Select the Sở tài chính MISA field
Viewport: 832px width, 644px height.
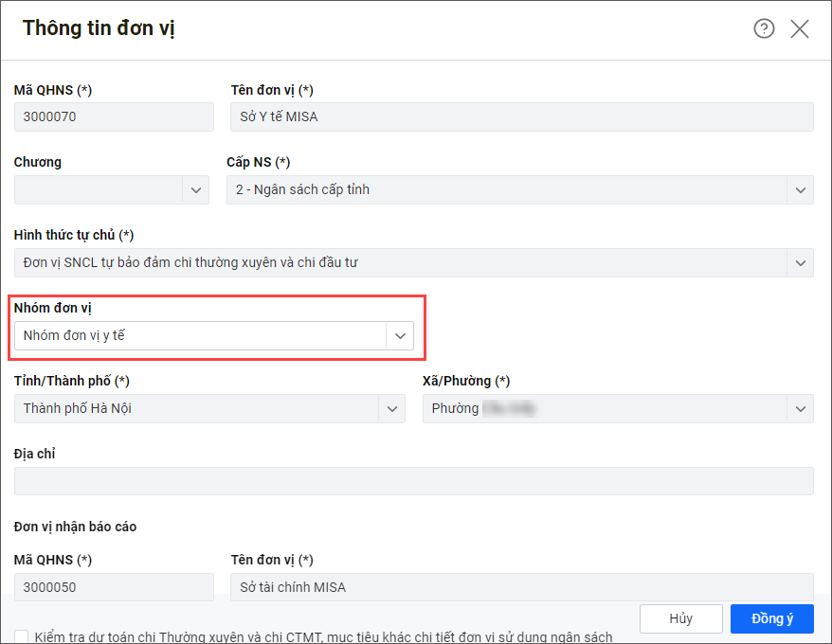521,587
